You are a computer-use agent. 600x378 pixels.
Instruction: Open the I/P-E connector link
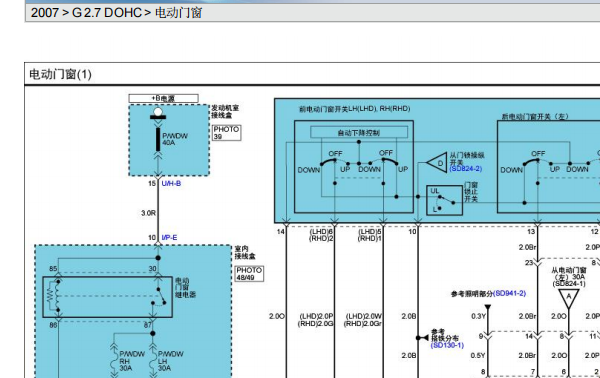tap(169, 238)
